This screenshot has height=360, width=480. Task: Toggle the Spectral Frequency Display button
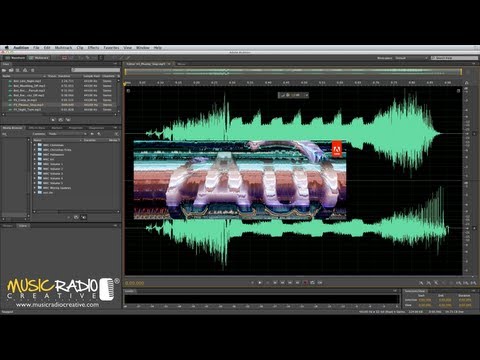64,58
